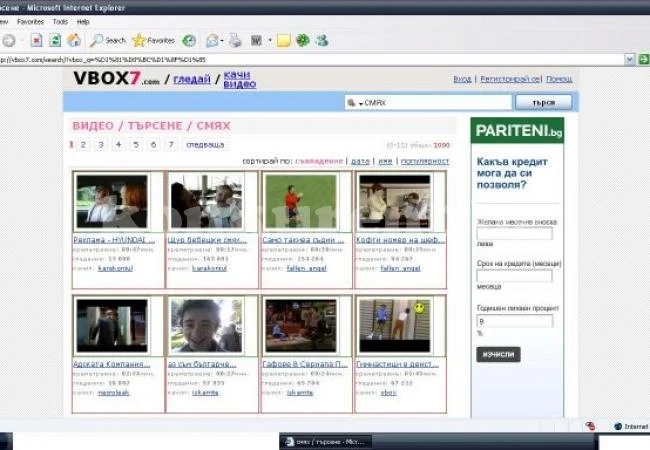Go to results page 3

[101, 145]
